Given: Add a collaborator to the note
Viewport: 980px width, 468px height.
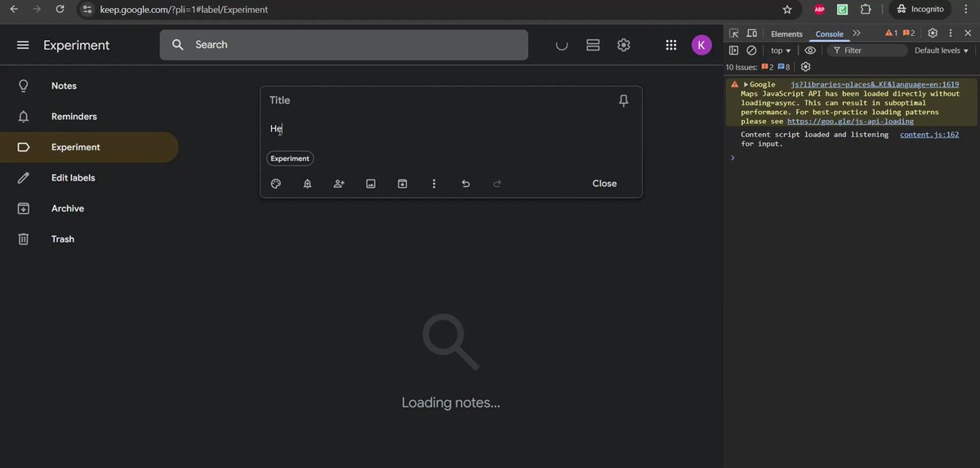Looking at the screenshot, I should tap(339, 184).
